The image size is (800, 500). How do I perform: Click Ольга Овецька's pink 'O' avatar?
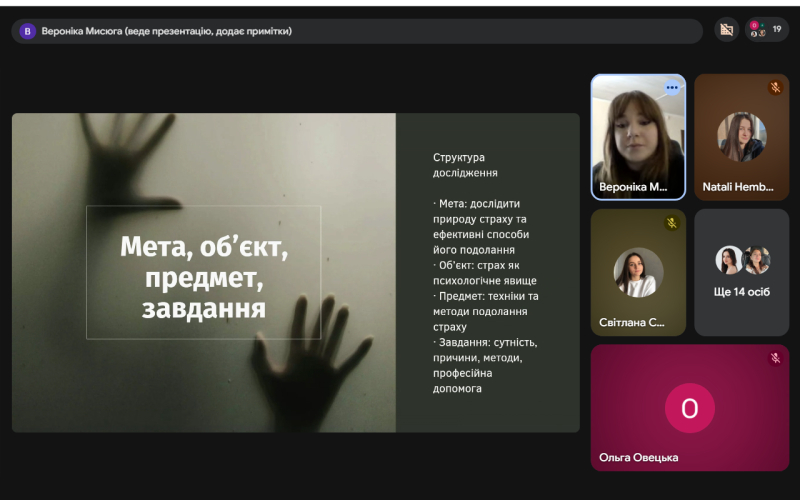pos(689,408)
